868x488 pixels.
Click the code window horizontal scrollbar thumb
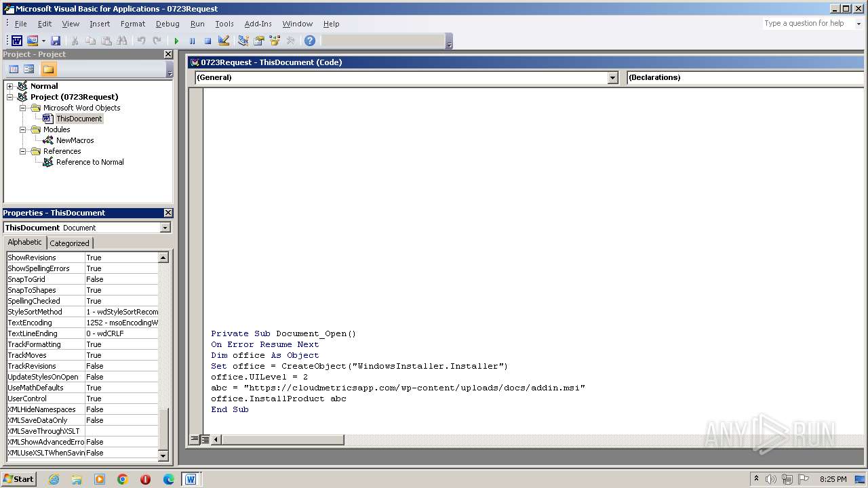coord(283,439)
